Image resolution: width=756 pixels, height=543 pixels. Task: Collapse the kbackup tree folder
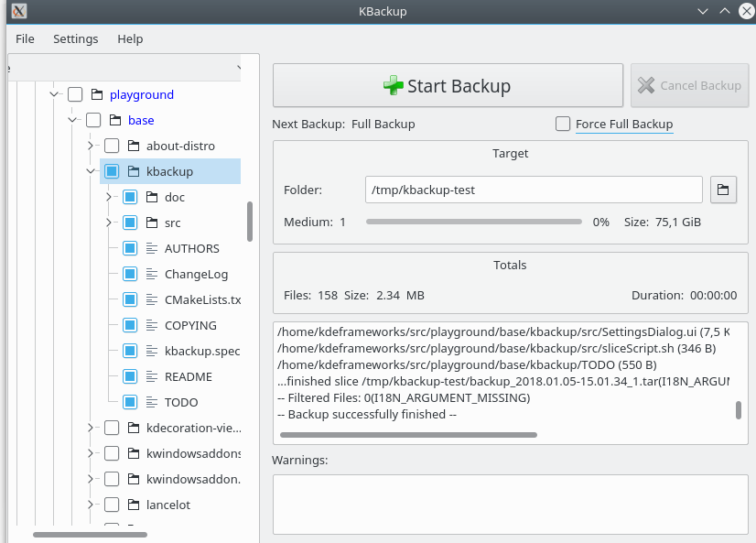(x=91, y=171)
